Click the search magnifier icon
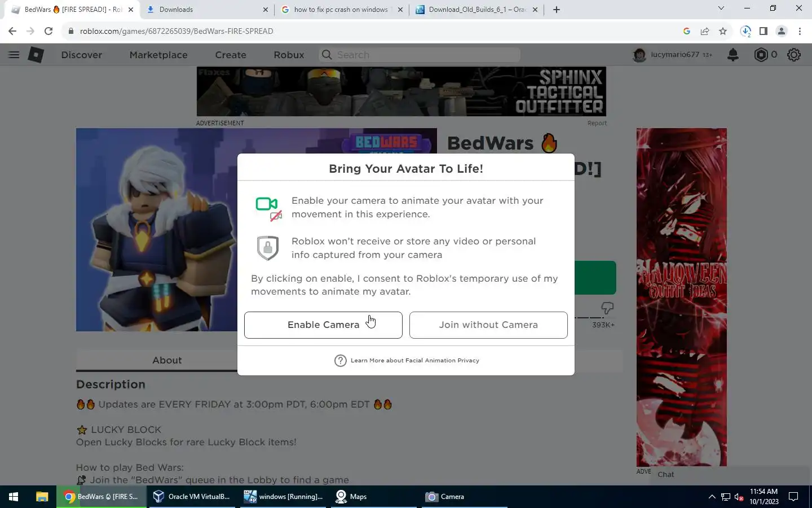 (326, 55)
